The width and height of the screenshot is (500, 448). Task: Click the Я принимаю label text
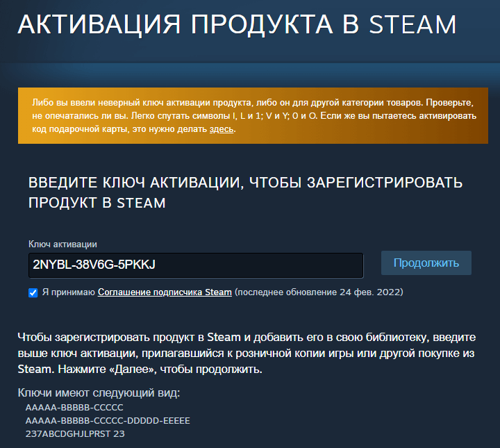(x=69, y=292)
